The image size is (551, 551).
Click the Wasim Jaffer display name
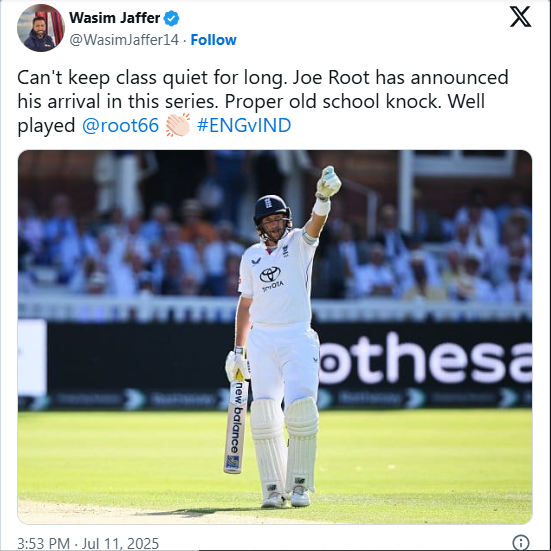coord(115,18)
